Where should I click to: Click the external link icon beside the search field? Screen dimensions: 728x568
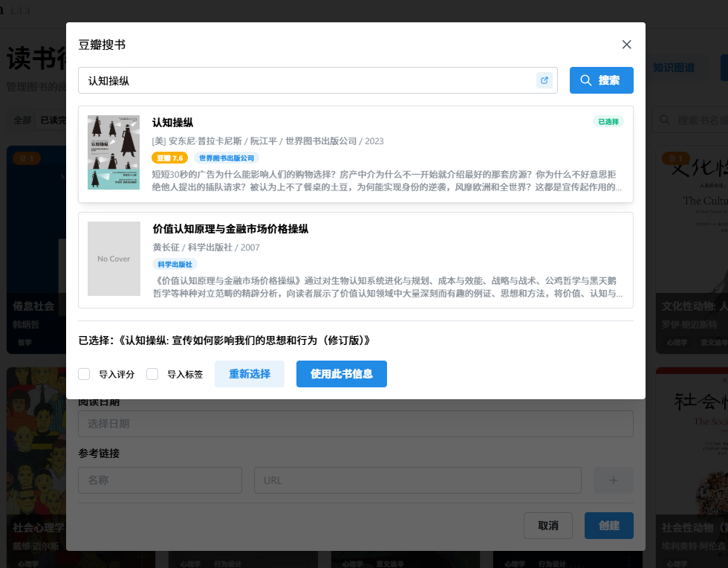click(544, 80)
